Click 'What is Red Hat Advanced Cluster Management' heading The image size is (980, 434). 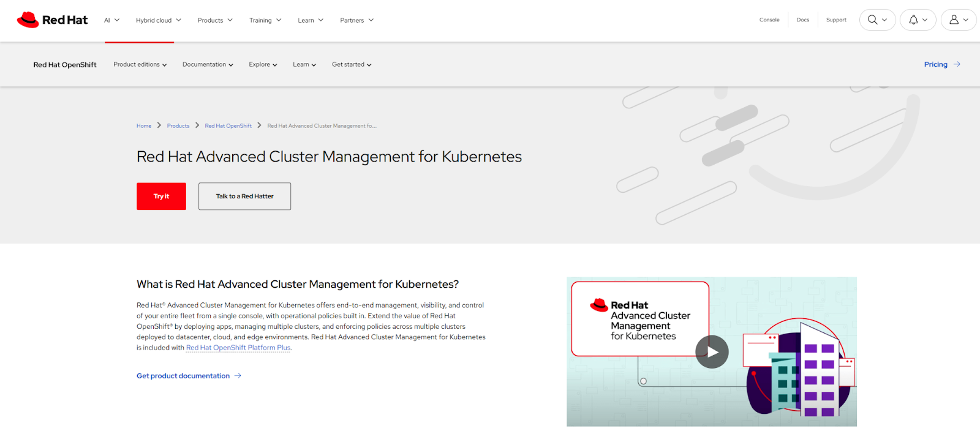coord(298,284)
